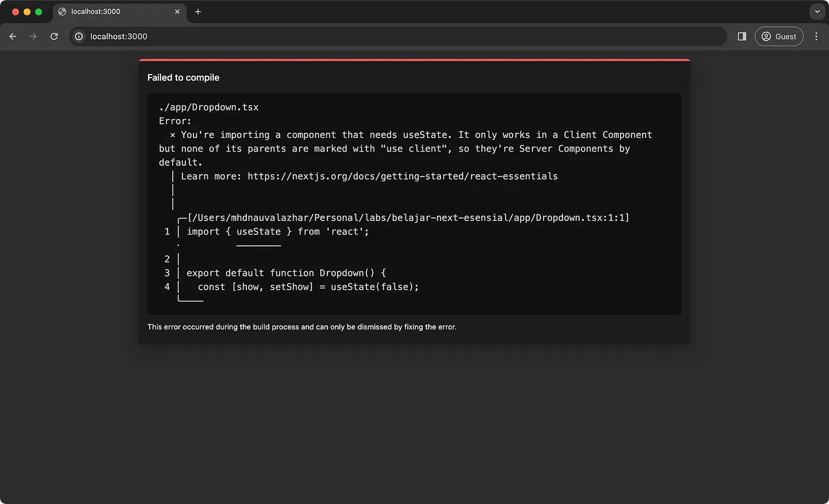Screen dimensions: 829x504
Task: Open a new tab with the plus icon
Action: pos(198,11)
